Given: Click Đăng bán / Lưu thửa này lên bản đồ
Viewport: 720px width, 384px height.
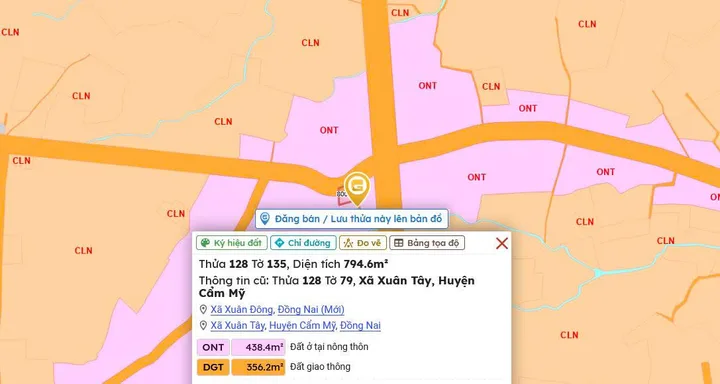Looking at the screenshot, I should point(352,219).
